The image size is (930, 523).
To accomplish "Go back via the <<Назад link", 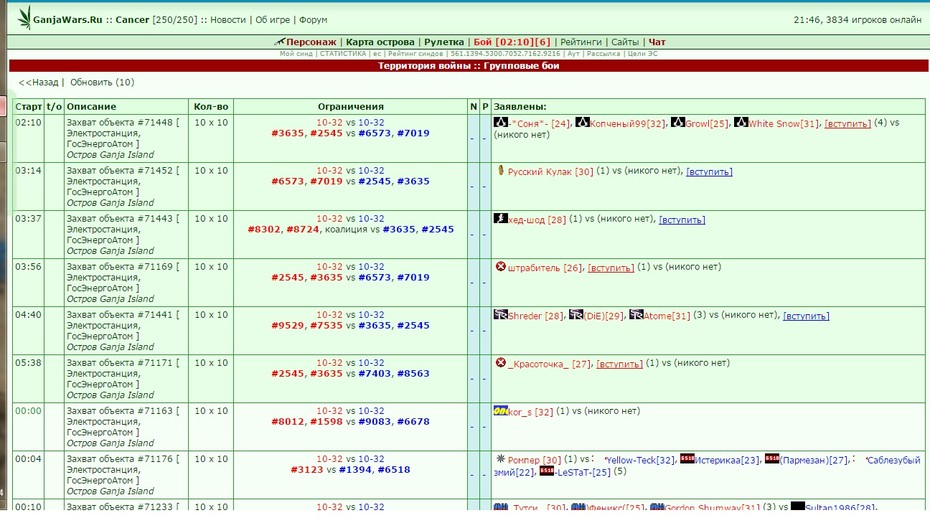I will coord(39,82).
